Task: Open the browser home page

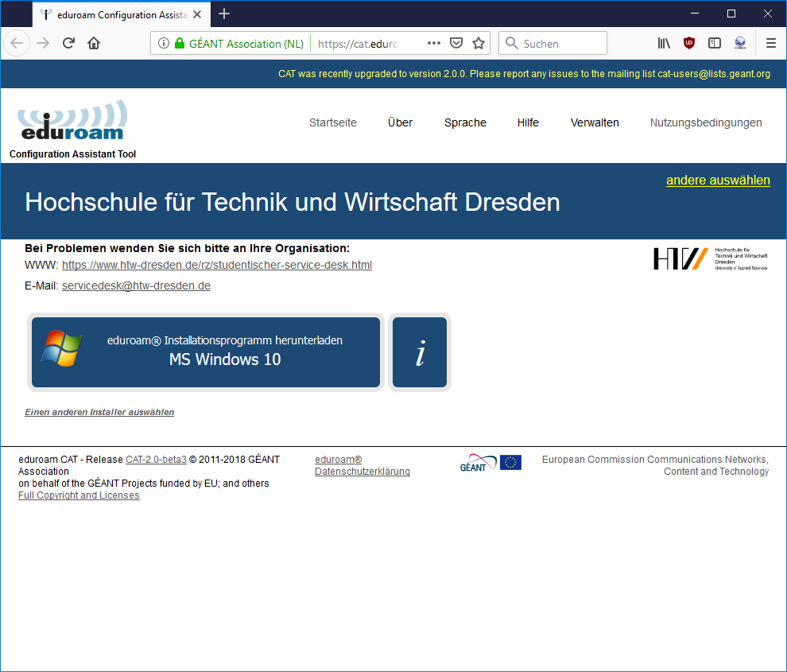Action: click(94, 43)
